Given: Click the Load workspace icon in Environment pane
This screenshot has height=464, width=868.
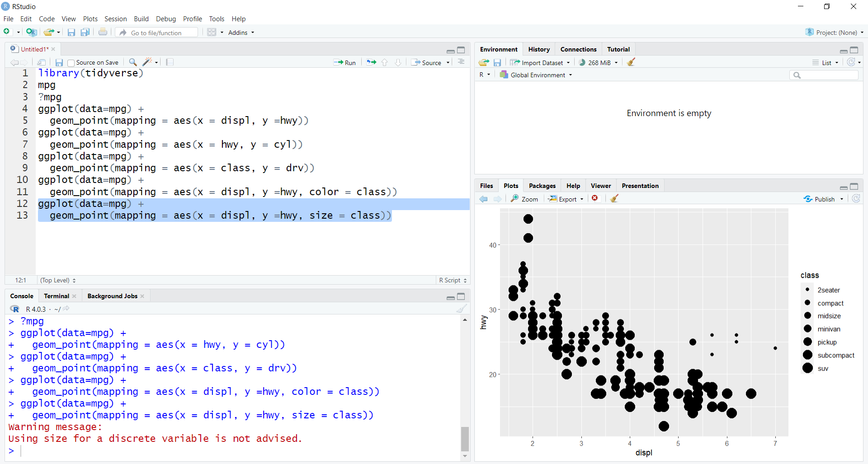Looking at the screenshot, I should click(x=484, y=62).
